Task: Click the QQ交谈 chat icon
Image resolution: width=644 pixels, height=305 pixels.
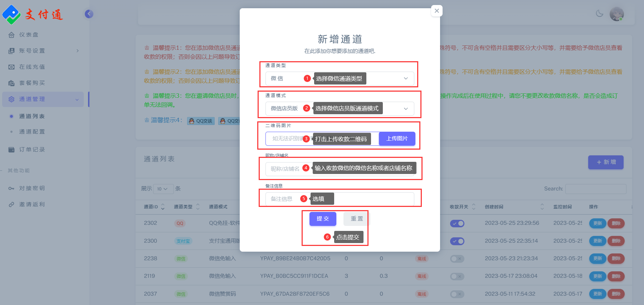Action: 201,121
